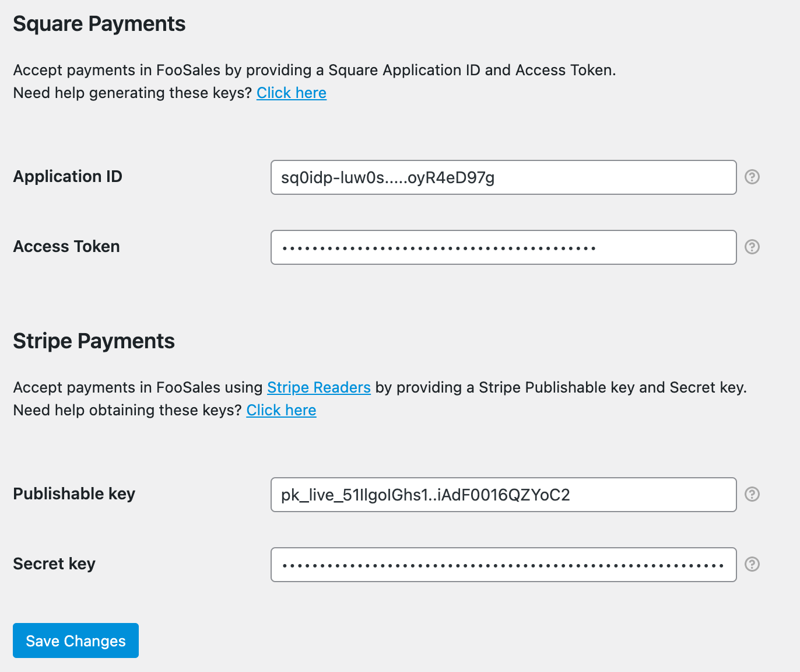Screen dimensions: 800x672
Task: Click the help circle beside the Publishable key field
Action: [752, 495]
